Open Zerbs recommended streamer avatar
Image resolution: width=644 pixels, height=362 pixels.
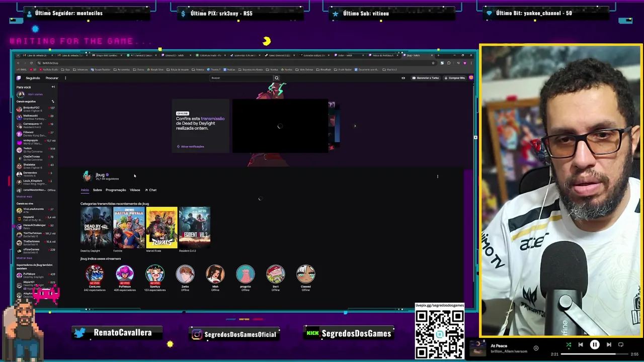[x=185, y=275]
